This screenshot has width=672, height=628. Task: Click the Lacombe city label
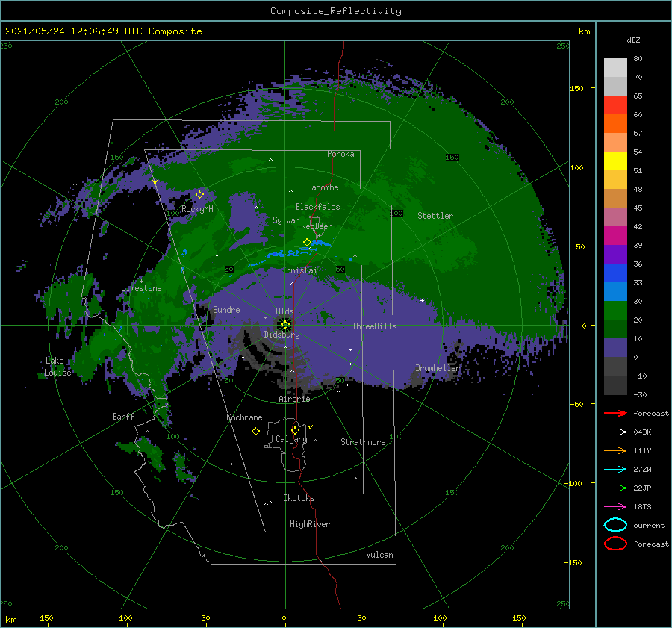point(323,187)
